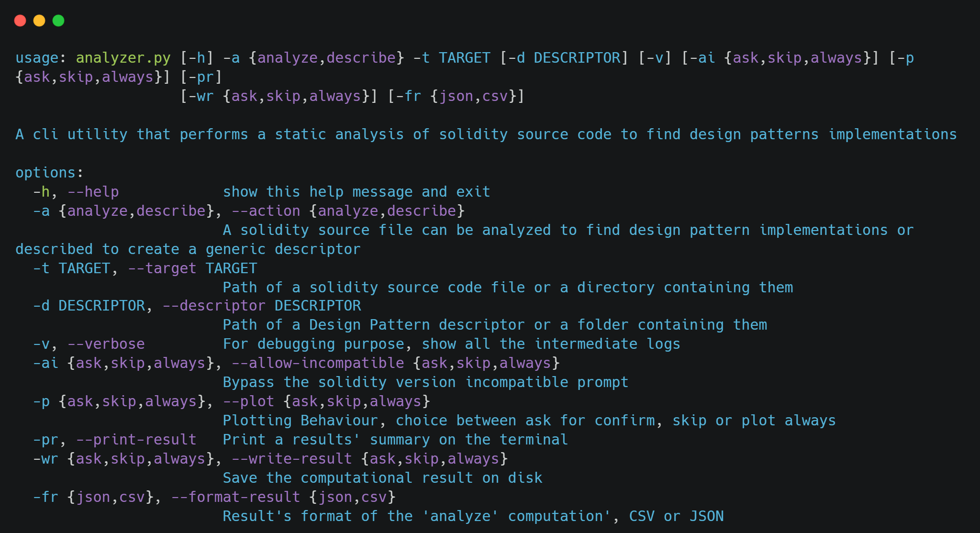980x533 pixels.
Task: Click 'Save the computational result on disk'
Action: (382, 478)
